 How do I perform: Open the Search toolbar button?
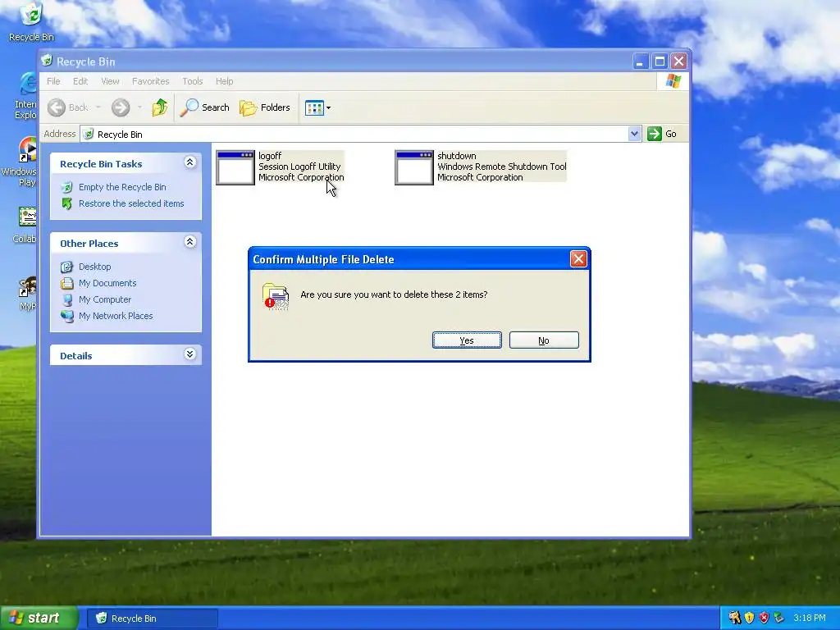pos(204,107)
